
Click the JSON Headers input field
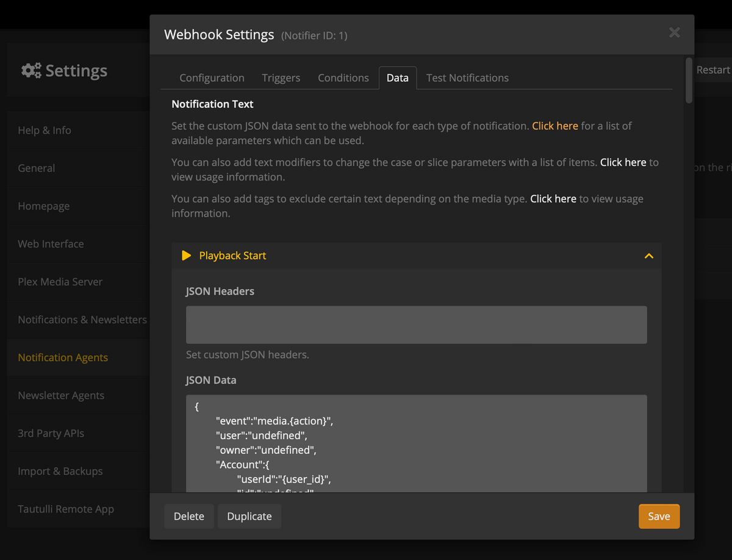tap(416, 325)
